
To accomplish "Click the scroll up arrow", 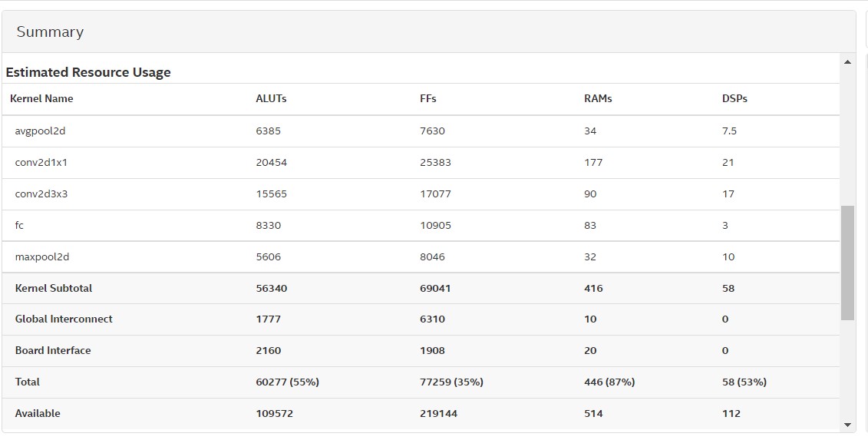I will [x=847, y=62].
